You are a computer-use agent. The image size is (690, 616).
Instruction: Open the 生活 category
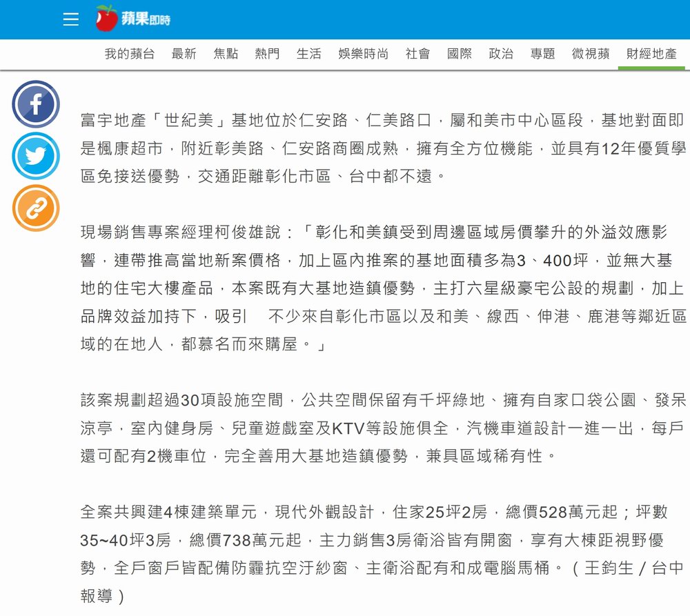pyautogui.click(x=308, y=54)
